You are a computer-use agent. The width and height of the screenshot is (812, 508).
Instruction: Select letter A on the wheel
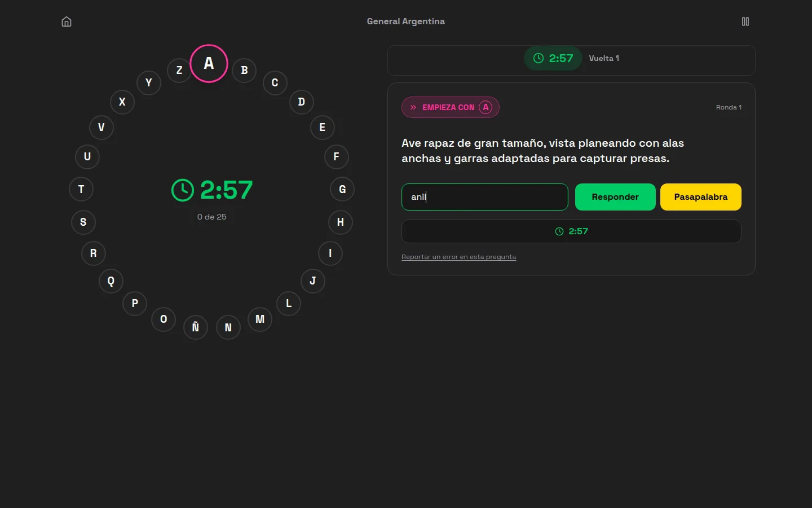(209, 63)
